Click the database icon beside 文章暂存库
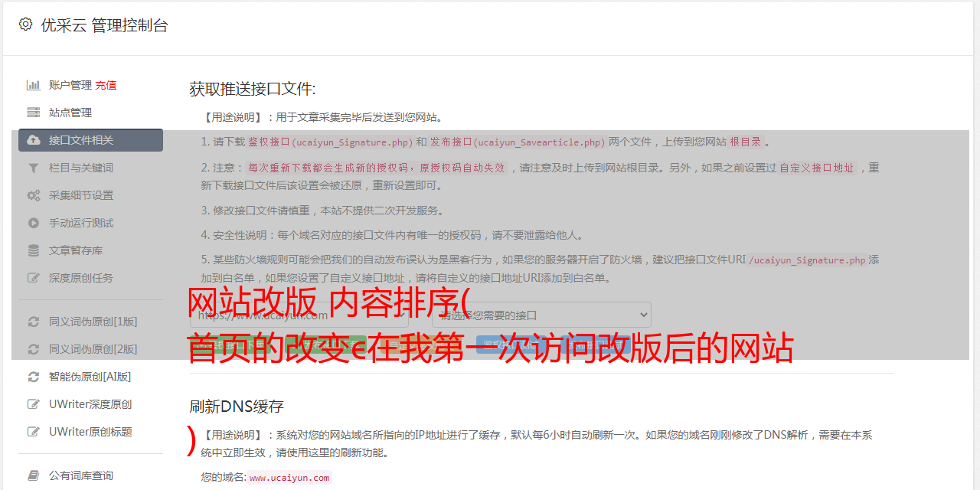Image resolution: width=980 pixels, height=490 pixels. point(34,250)
